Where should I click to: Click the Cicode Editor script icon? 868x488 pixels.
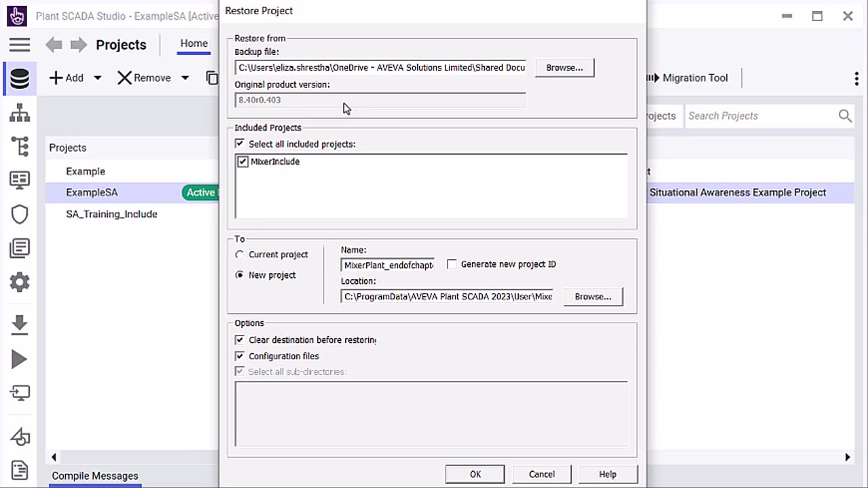20,470
